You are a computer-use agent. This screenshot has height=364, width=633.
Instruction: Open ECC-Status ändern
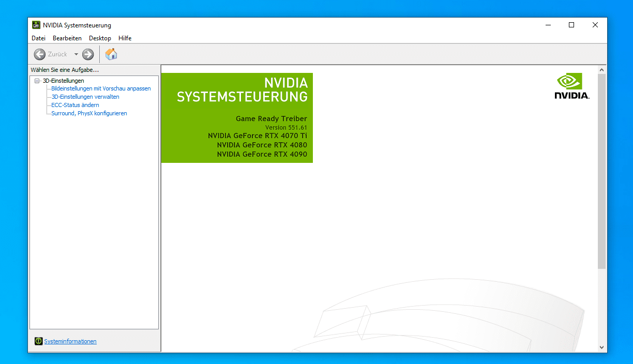coord(75,105)
